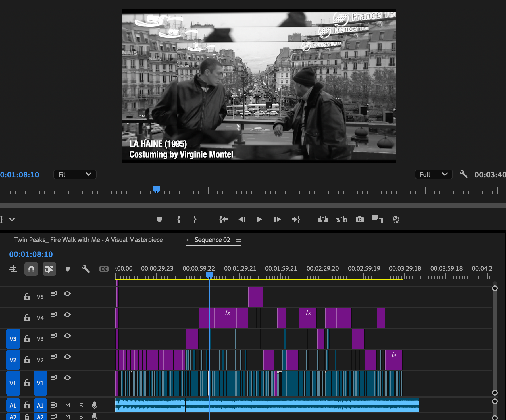Image resolution: width=506 pixels, height=420 pixels.
Task: Select the Sequence 02 tab
Action: [212, 240]
